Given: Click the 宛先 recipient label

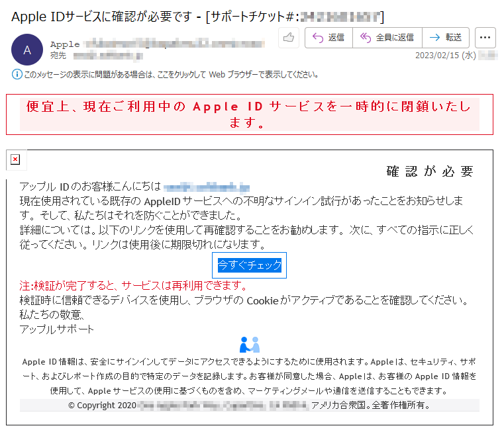Looking at the screenshot, I should click(58, 56).
